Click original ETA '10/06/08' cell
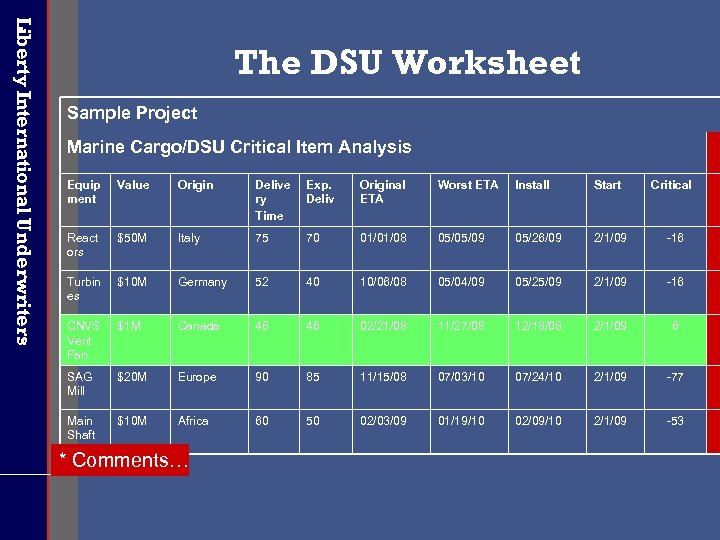Screen dimensions: 720x540 (392, 292)
